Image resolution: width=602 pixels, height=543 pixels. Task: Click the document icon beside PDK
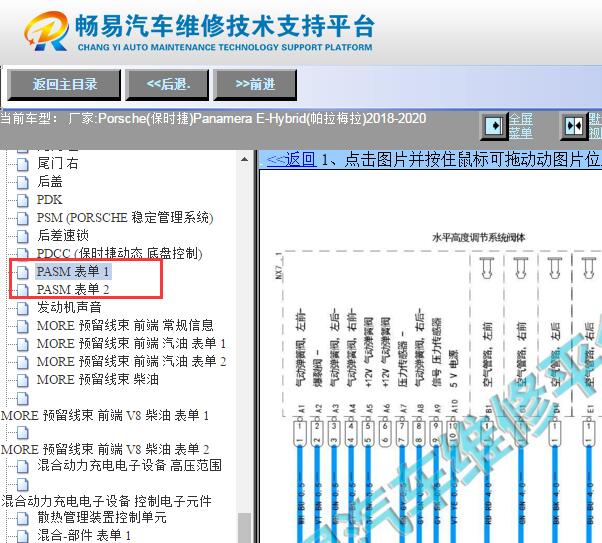point(23,200)
